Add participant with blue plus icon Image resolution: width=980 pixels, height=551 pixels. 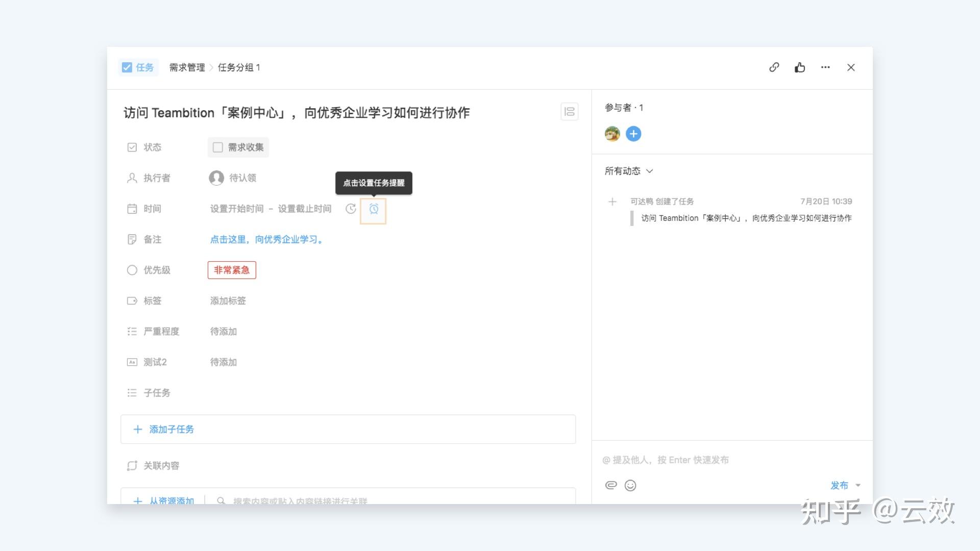click(x=633, y=134)
